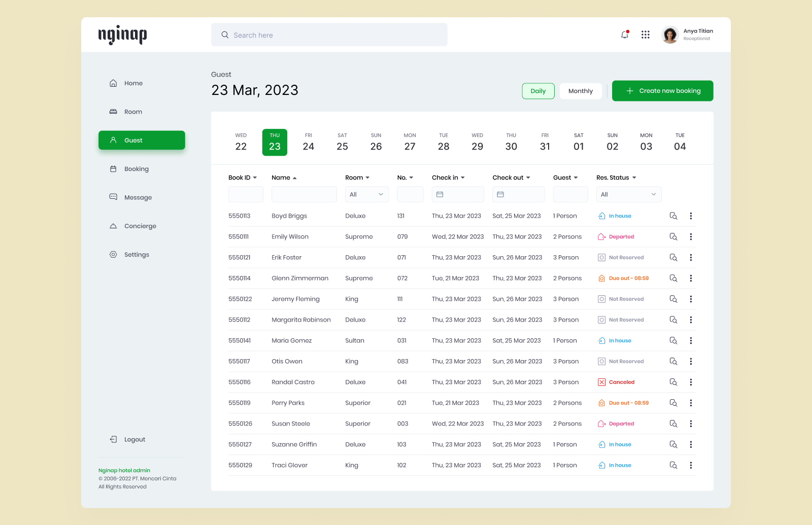
Task: Open the preview magnifier for Boyd Briggs
Action: click(x=673, y=216)
